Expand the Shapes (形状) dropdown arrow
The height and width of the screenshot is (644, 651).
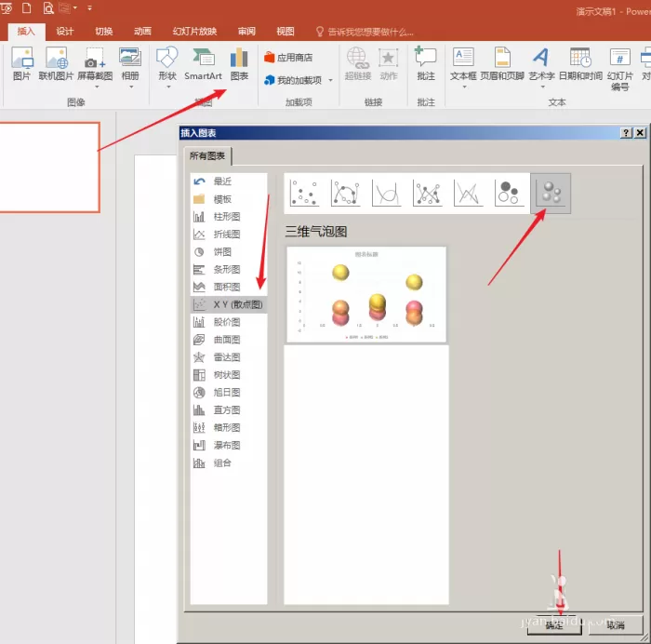tap(168, 87)
